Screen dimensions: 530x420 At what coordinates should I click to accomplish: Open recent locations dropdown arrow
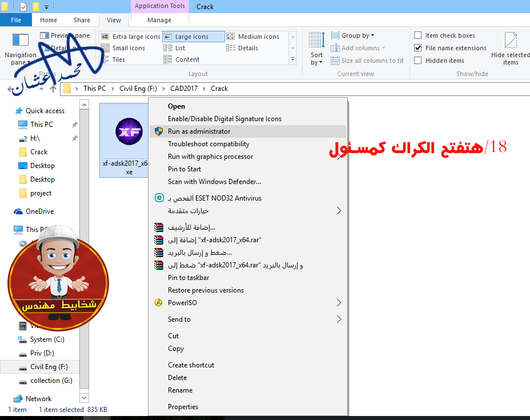(41, 89)
